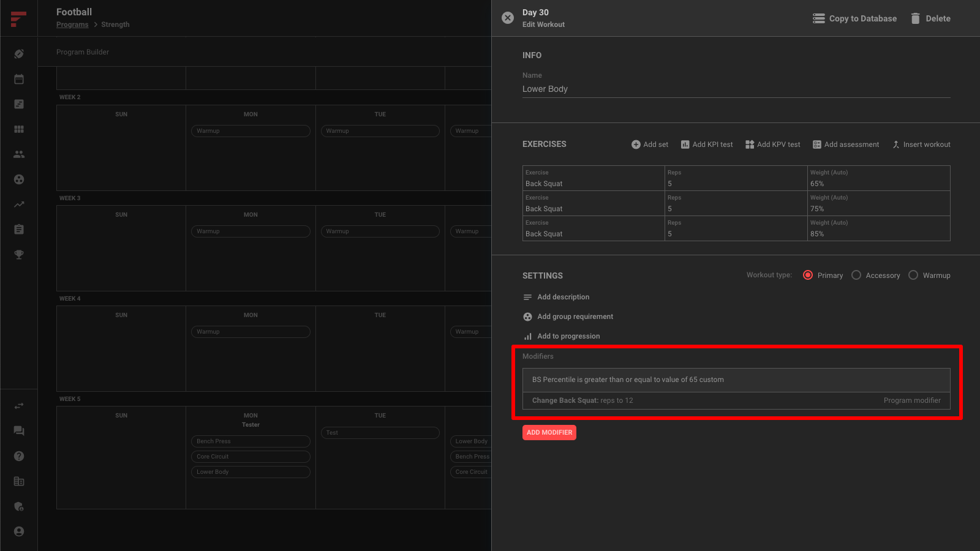Image resolution: width=980 pixels, height=551 pixels.
Task: Click the Copy to Database stack icon
Action: click(818, 18)
